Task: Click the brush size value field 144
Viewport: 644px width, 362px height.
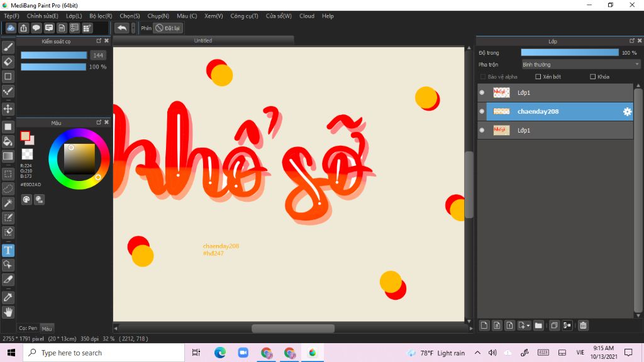Action: pos(97,55)
